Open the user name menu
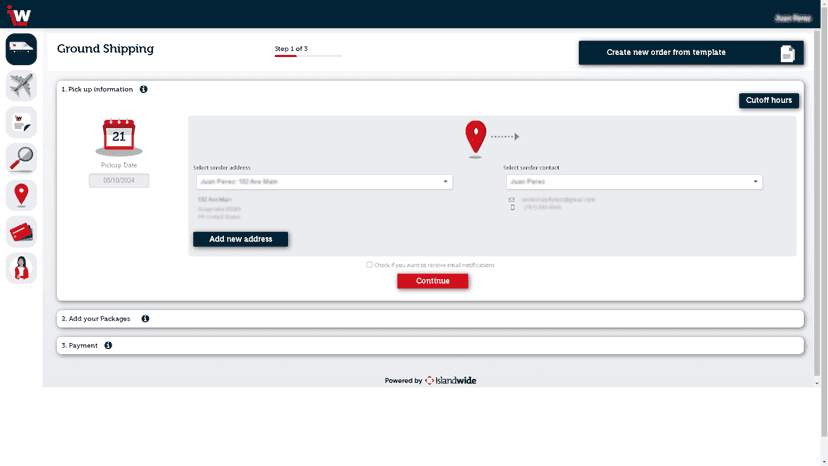 (793, 18)
